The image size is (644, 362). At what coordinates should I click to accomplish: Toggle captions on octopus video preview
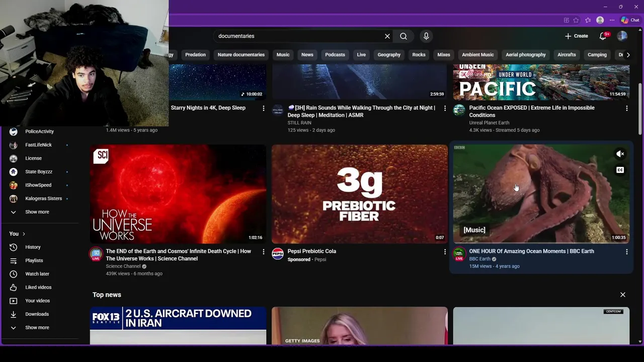tap(620, 170)
